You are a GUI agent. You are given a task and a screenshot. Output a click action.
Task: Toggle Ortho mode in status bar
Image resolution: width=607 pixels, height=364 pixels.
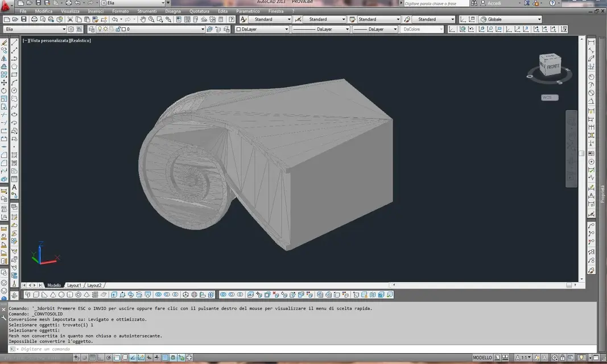(101, 357)
